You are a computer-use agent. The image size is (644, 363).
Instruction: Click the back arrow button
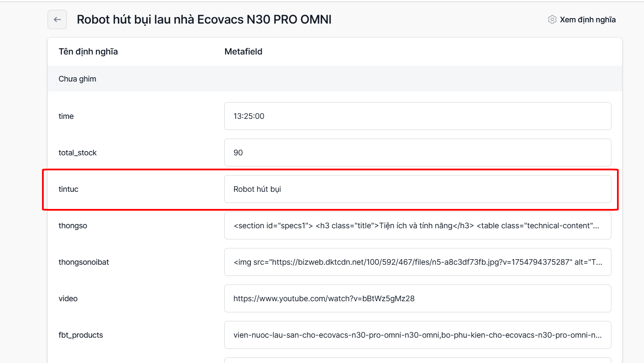(x=57, y=20)
